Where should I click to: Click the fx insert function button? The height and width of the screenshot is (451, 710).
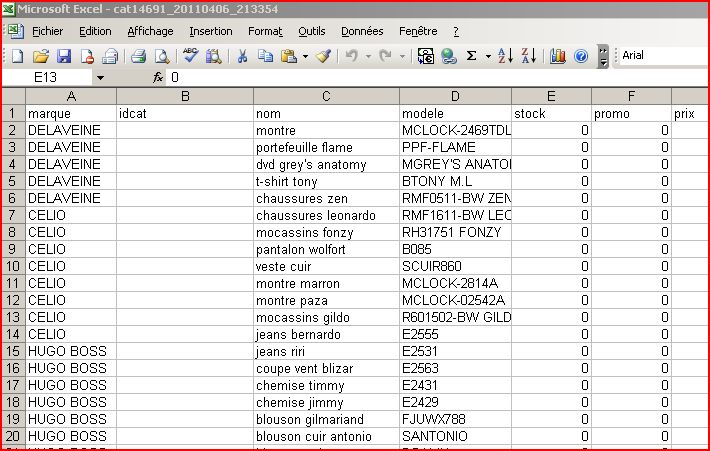(158, 77)
